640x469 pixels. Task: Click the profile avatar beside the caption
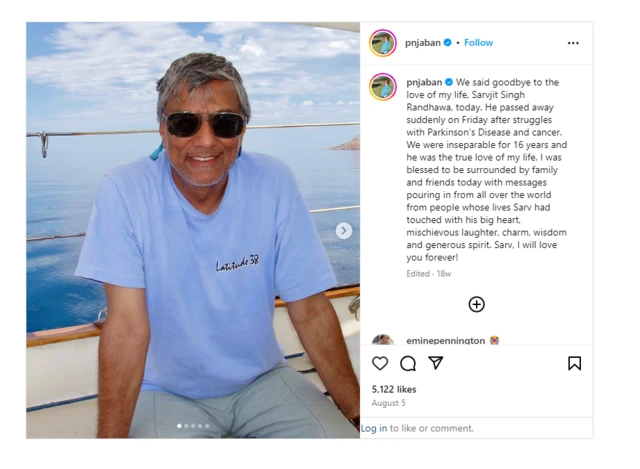[383, 86]
